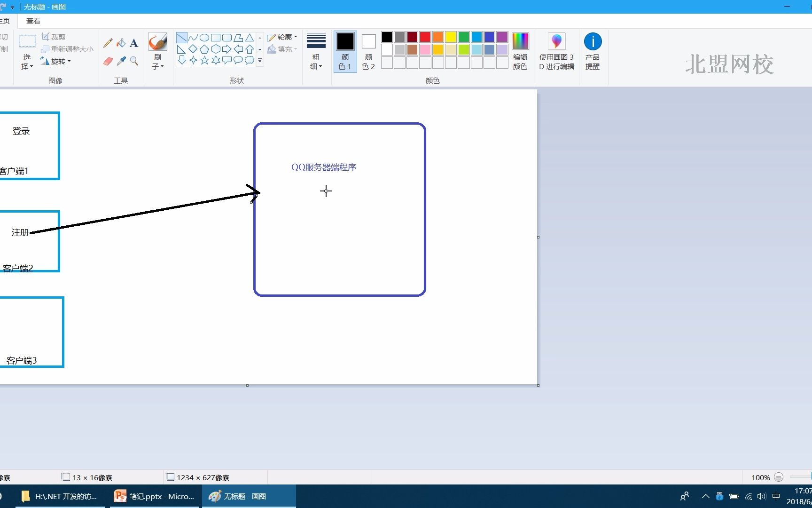Choose the Curve shape

(193, 38)
